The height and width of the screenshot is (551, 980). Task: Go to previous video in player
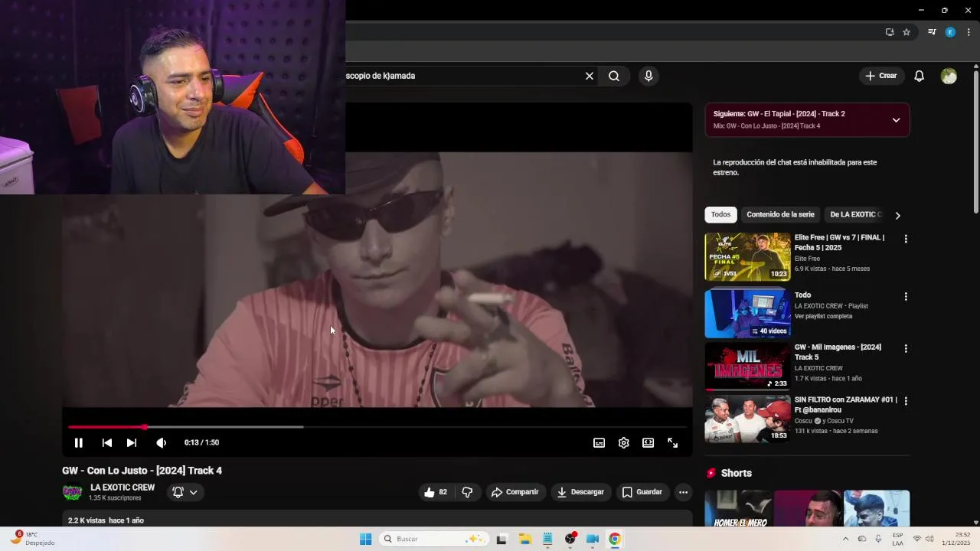point(107,442)
